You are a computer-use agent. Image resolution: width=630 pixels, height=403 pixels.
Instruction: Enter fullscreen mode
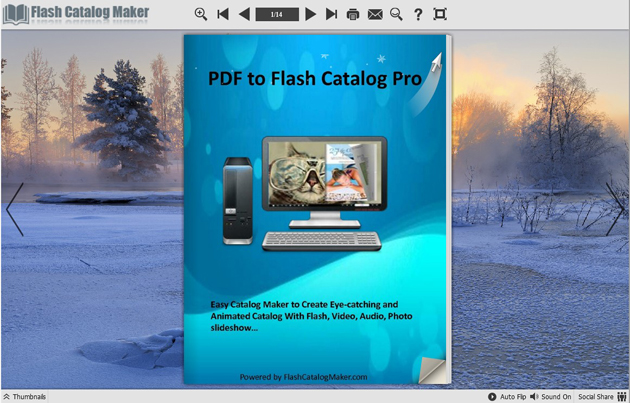[440, 14]
